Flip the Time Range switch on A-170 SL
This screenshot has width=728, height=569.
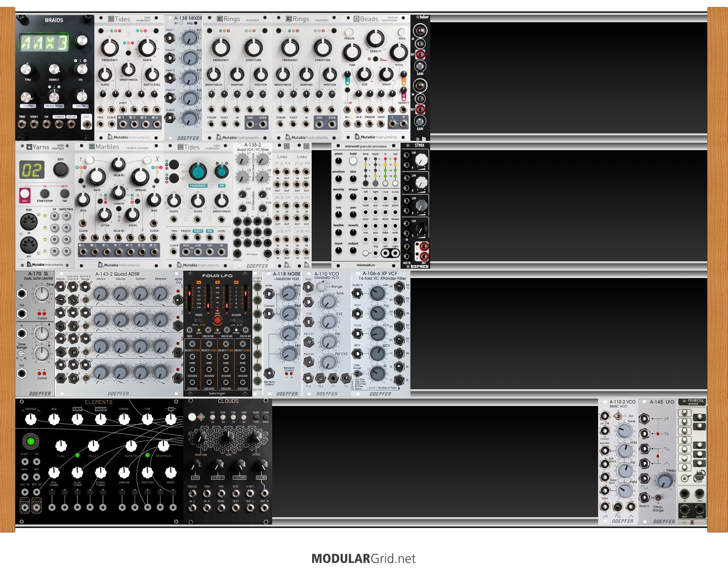point(22,354)
